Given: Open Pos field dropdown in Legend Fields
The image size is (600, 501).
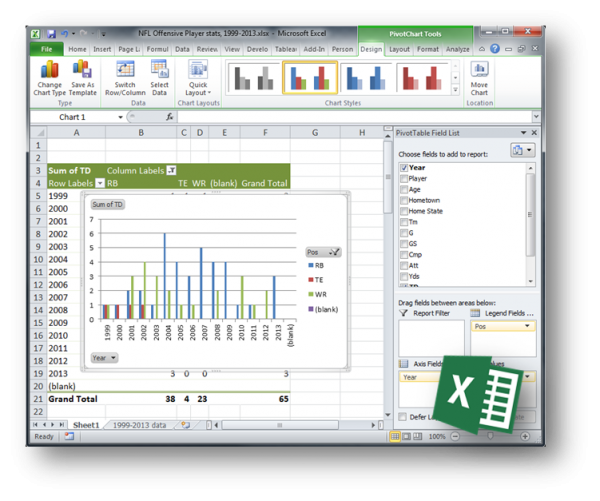Looking at the screenshot, I should pyautogui.click(x=527, y=326).
